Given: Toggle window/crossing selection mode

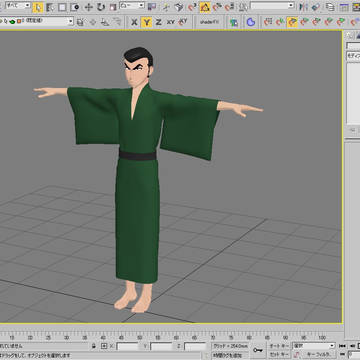Looking at the screenshot, I should pos(75,7).
